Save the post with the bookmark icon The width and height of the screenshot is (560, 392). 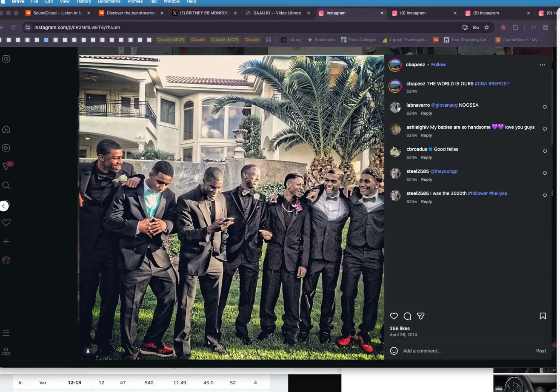click(543, 316)
